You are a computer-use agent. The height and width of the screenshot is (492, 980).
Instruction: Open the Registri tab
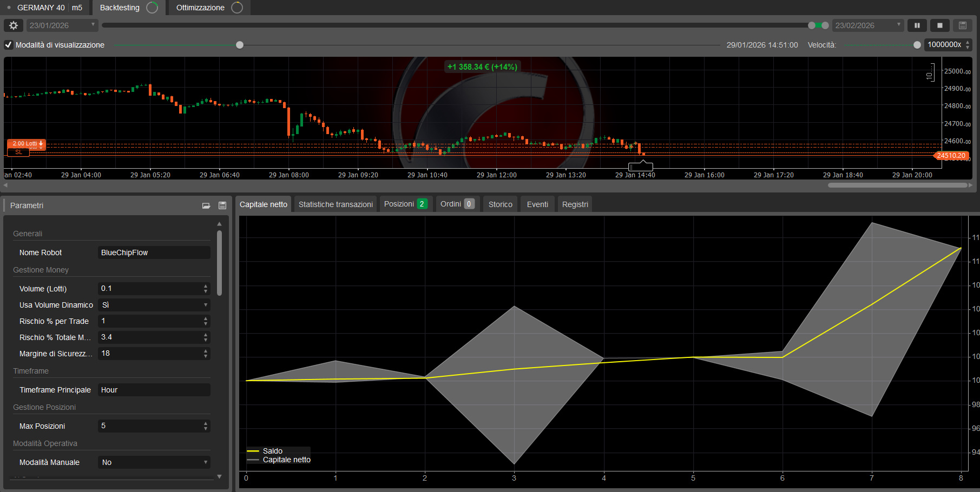pos(574,204)
